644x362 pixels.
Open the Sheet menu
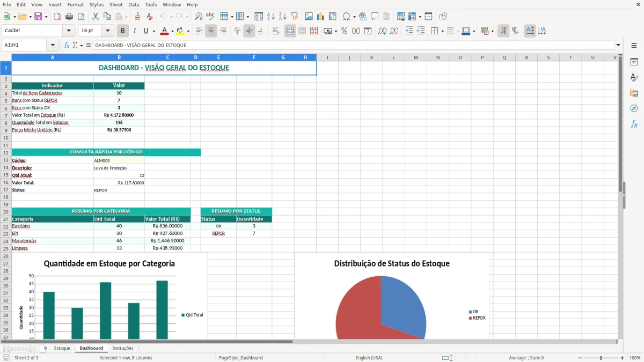(116, 4)
